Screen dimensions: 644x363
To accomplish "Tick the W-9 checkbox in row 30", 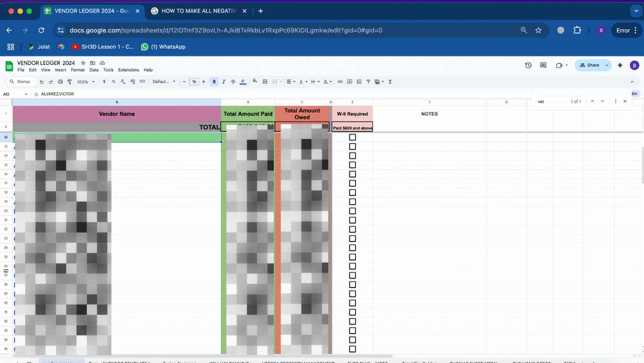I will (352, 303).
